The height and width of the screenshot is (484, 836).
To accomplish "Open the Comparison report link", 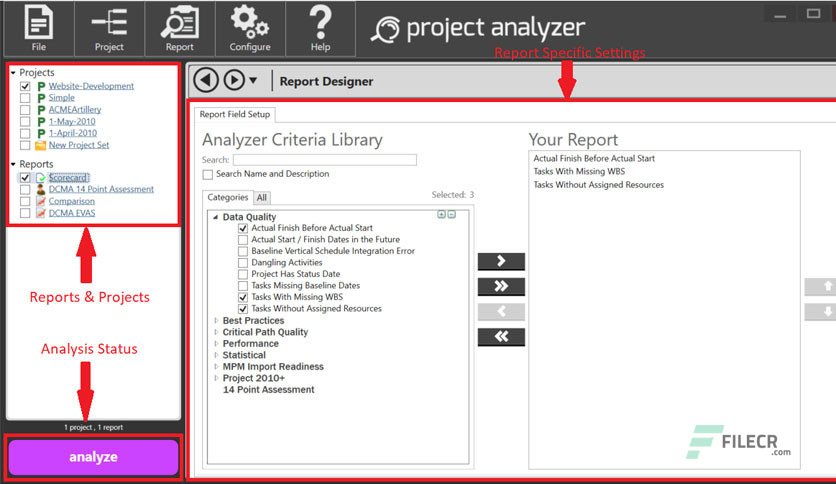I will (x=71, y=201).
